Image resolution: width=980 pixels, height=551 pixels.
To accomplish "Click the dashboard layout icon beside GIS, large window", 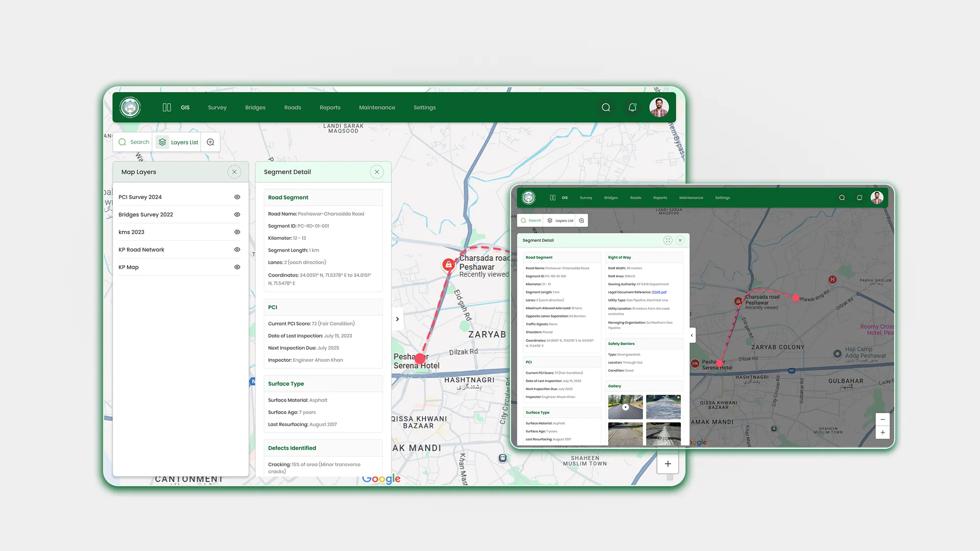I will pos(167,107).
